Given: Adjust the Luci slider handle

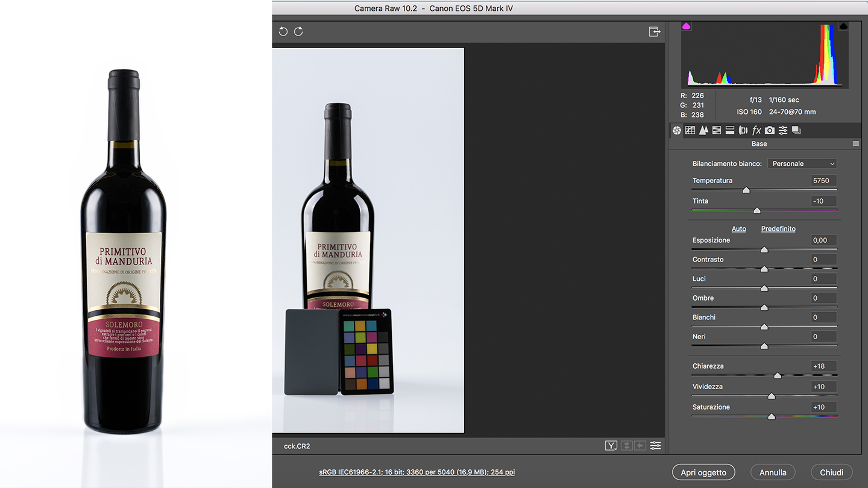Looking at the screenshot, I should click(x=764, y=289).
